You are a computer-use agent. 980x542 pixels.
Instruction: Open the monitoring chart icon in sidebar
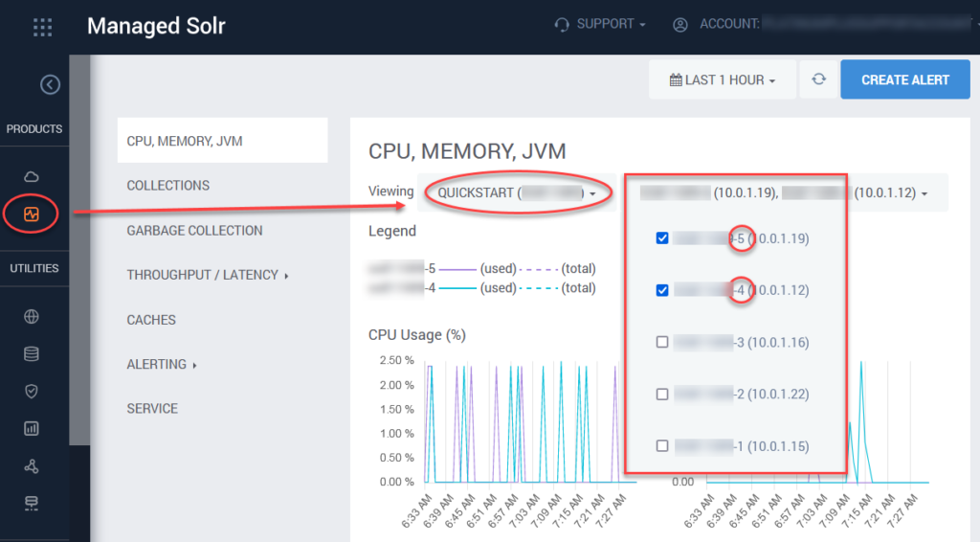(32, 215)
